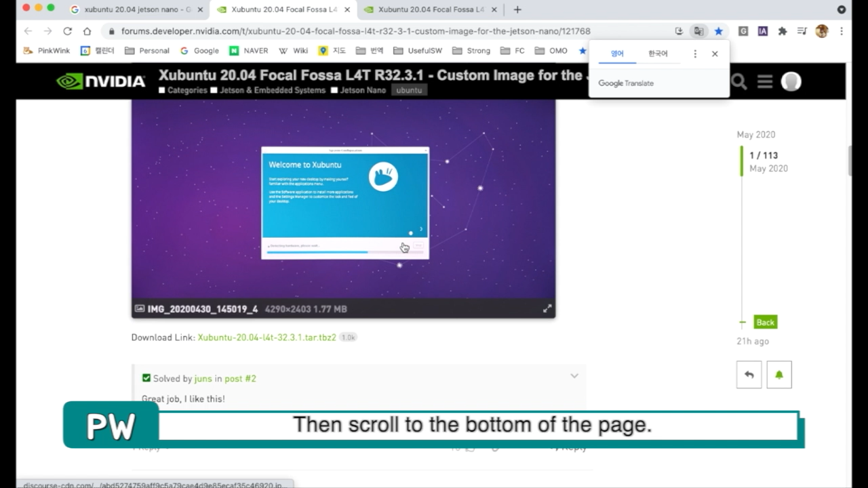Open the Wiki bookmark
Screen dimensions: 868x488
coord(294,51)
